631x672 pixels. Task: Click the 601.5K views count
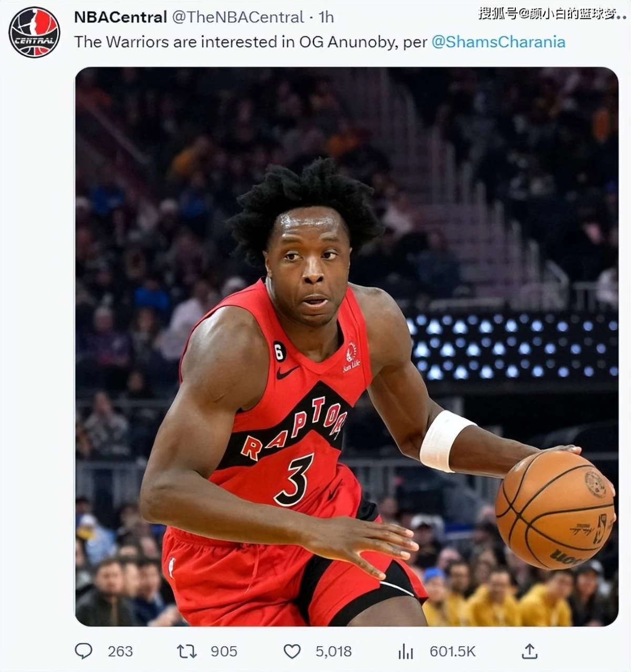[453, 651]
